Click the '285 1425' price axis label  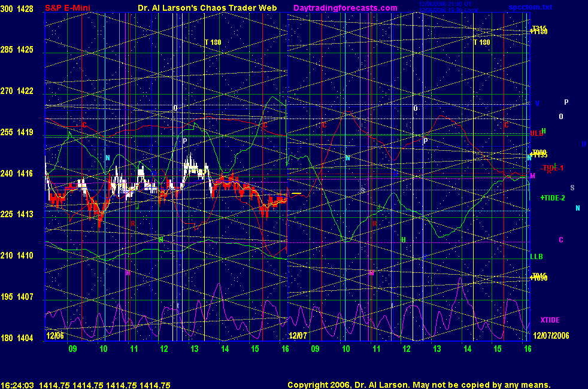[x=17, y=50]
